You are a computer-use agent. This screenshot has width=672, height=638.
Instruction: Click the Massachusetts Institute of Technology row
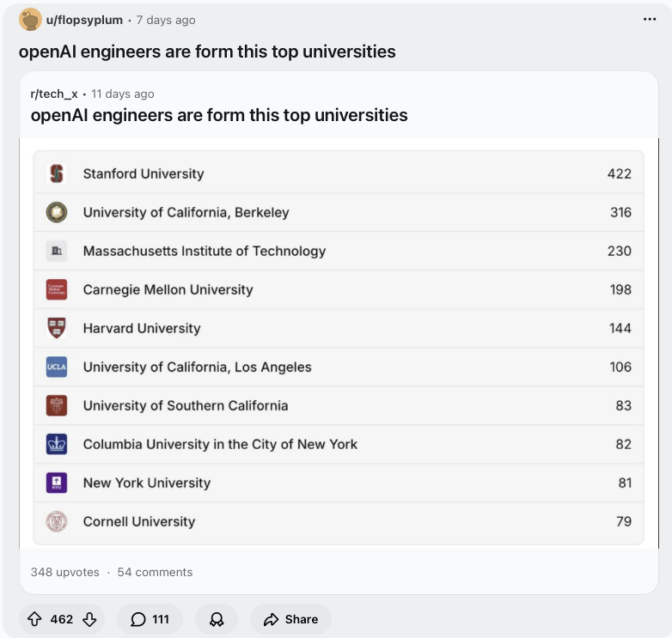click(x=339, y=252)
